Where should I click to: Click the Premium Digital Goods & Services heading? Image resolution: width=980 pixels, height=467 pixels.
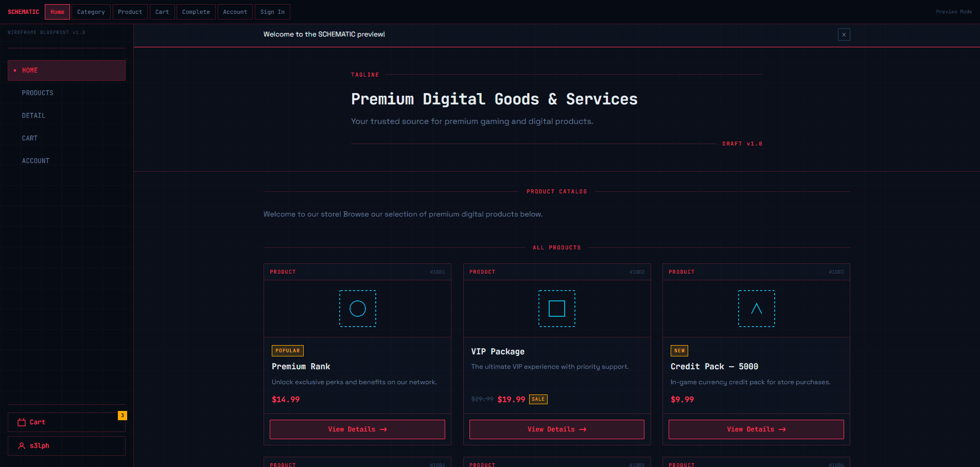coord(494,99)
